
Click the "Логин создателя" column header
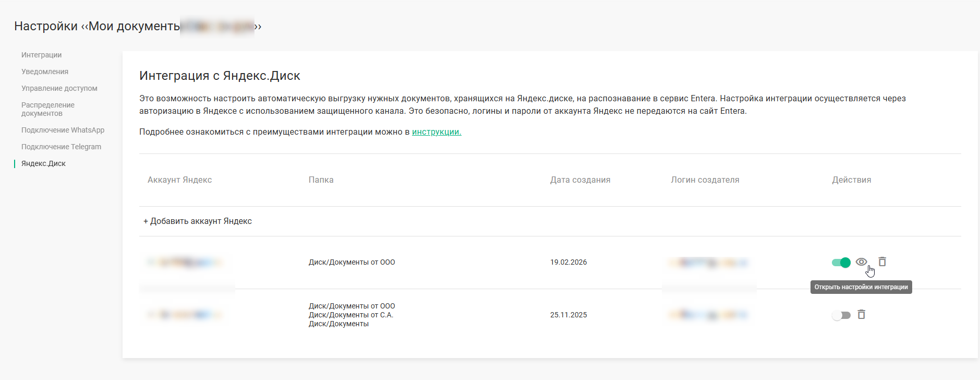(x=705, y=180)
